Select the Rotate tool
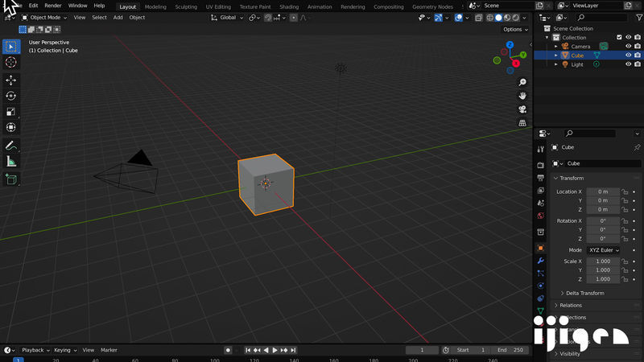The width and height of the screenshot is (644, 362). (x=11, y=96)
